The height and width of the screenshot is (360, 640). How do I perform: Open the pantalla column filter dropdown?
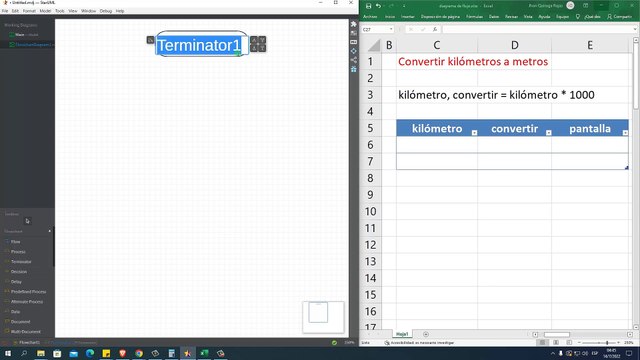(x=625, y=133)
